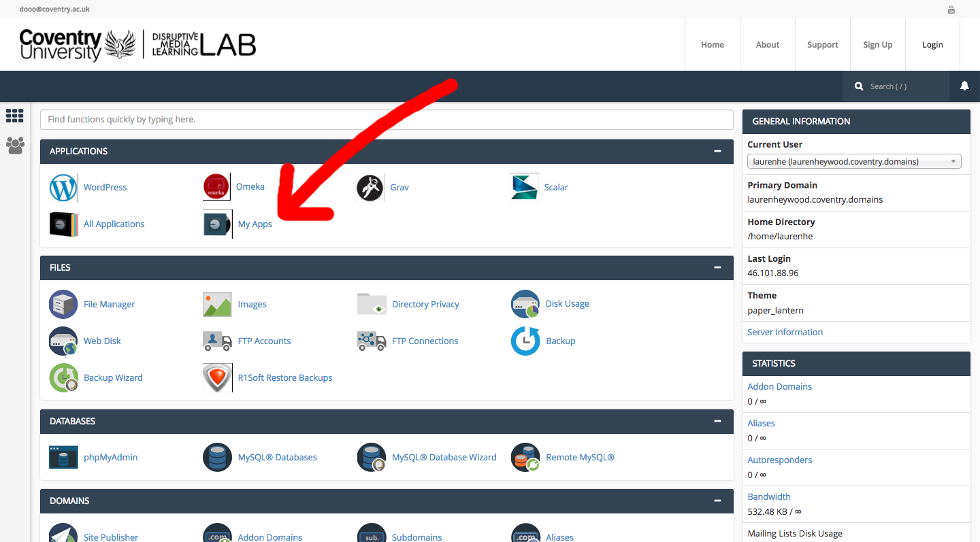Click the YouTube icon in the top bar

951,9
